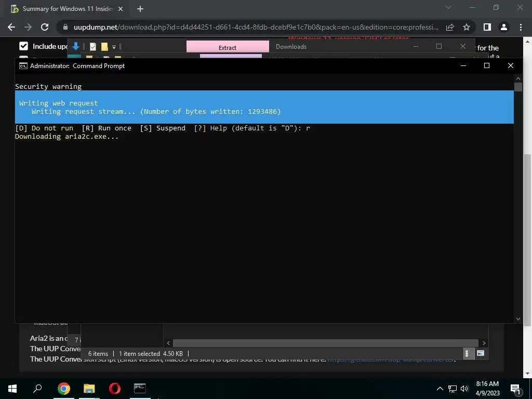Image resolution: width=532 pixels, height=399 pixels.
Task: Click Chrome page scrollbar down arrow
Action: coord(527,374)
